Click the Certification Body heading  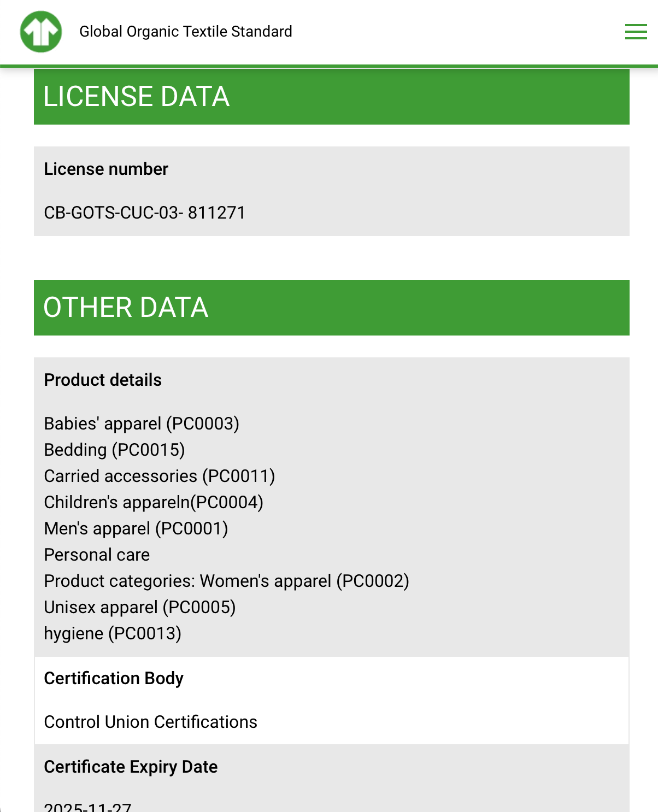(114, 679)
